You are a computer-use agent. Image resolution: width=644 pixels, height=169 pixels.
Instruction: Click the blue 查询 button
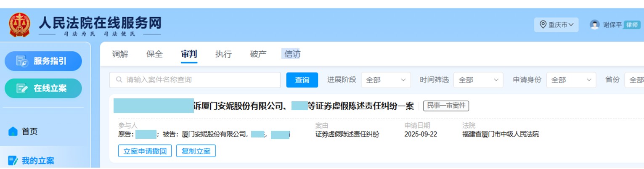click(302, 80)
